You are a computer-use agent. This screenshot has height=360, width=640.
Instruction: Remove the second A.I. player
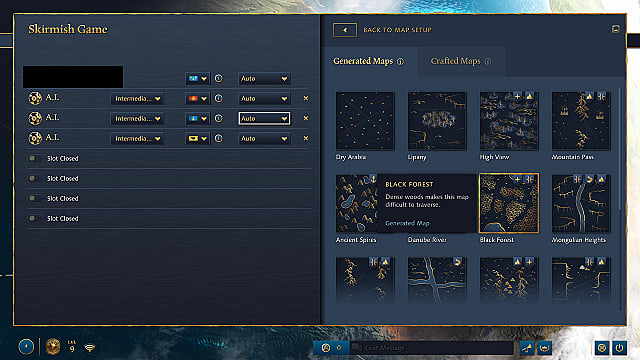[x=306, y=118]
